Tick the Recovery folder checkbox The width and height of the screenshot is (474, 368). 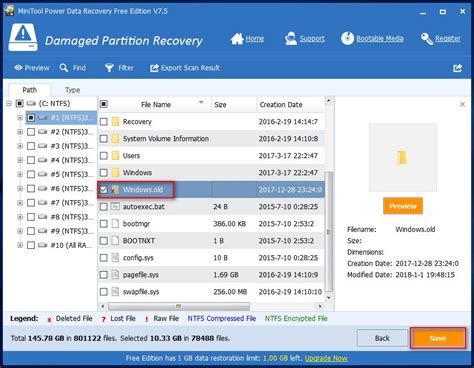click(x=104, y=122)
